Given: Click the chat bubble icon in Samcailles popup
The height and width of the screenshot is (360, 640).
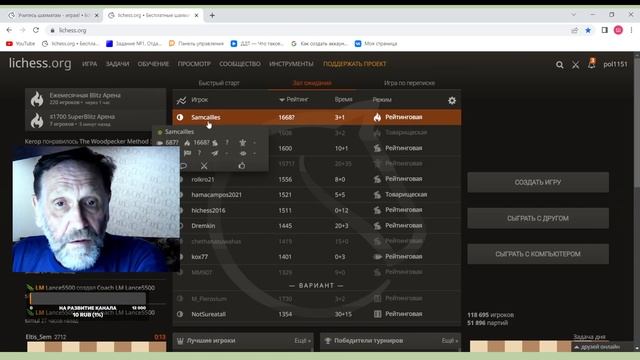Looking at the screenshot, I should click(x=183, y=166).
